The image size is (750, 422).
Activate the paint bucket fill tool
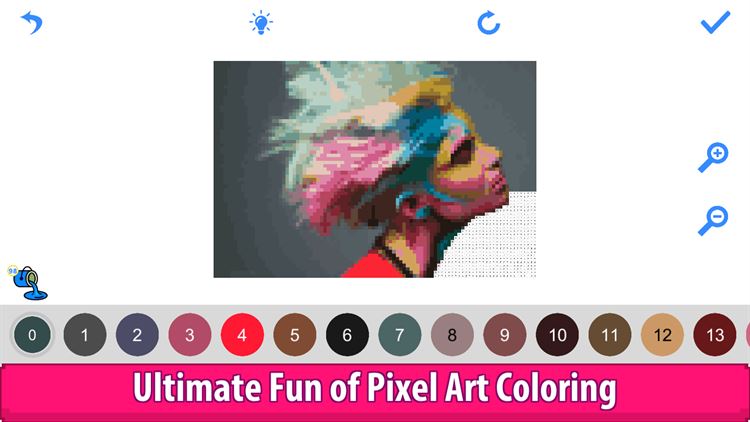pos(28,283)
